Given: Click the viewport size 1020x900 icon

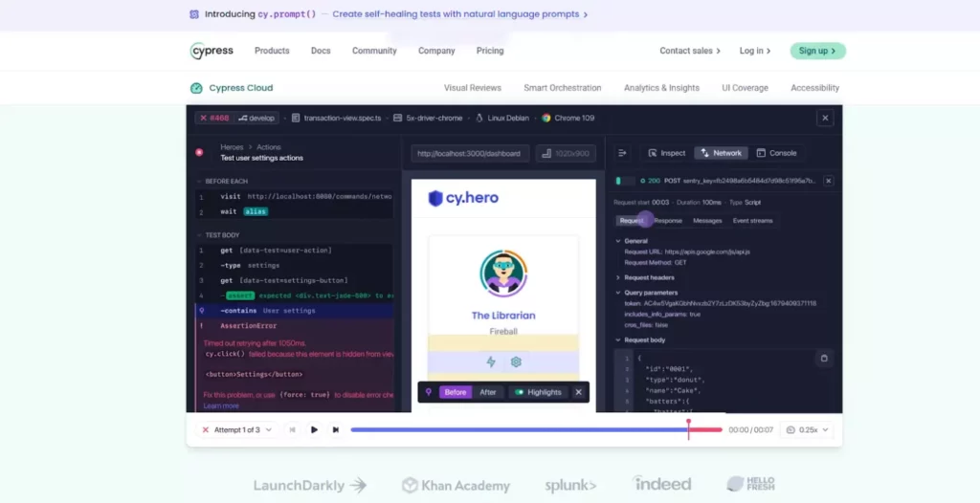Looking at the screenshot, I should (x=546, y=153).
